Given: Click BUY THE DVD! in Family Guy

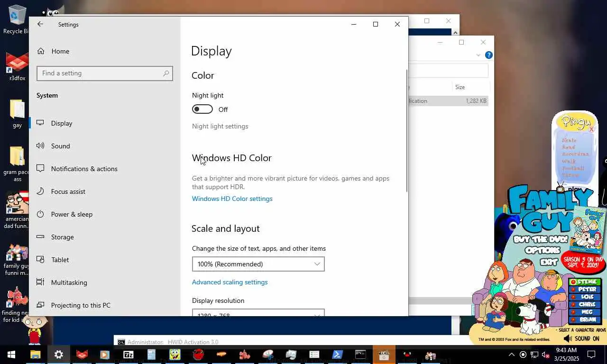Looking at the screenshot, I should 540,239.
